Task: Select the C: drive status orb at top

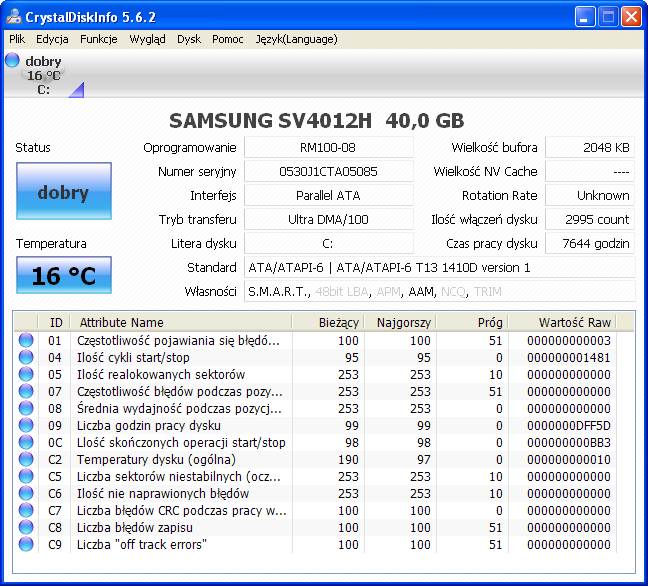Action: tap(12, 60)
